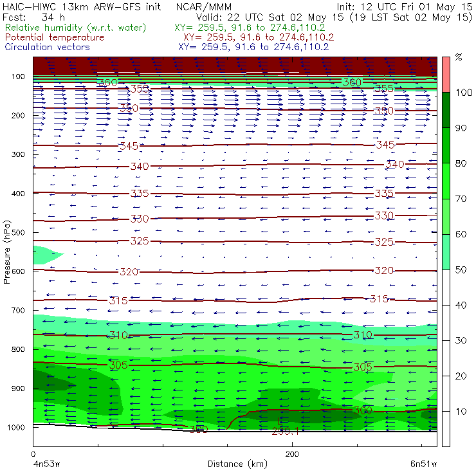Viewport: 476px width, 476px height.
Task: Click the 'Distance (km)' axis title
Action: click(238, 464)
